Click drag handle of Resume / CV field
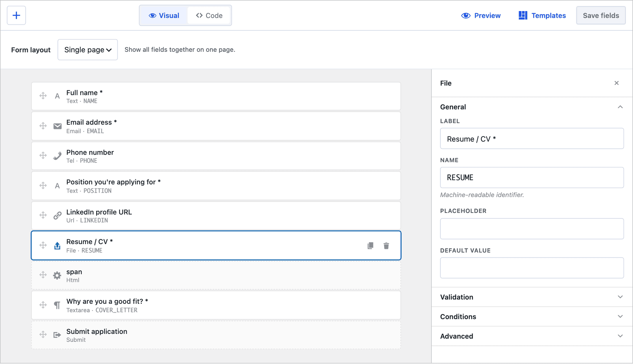The width and height of the screenshot is (633, 364). tap(43, 245)
